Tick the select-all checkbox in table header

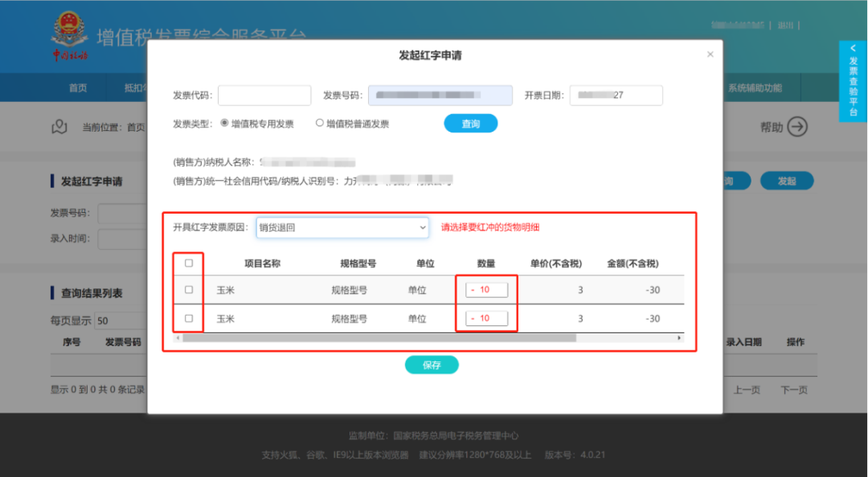[189, 263]
